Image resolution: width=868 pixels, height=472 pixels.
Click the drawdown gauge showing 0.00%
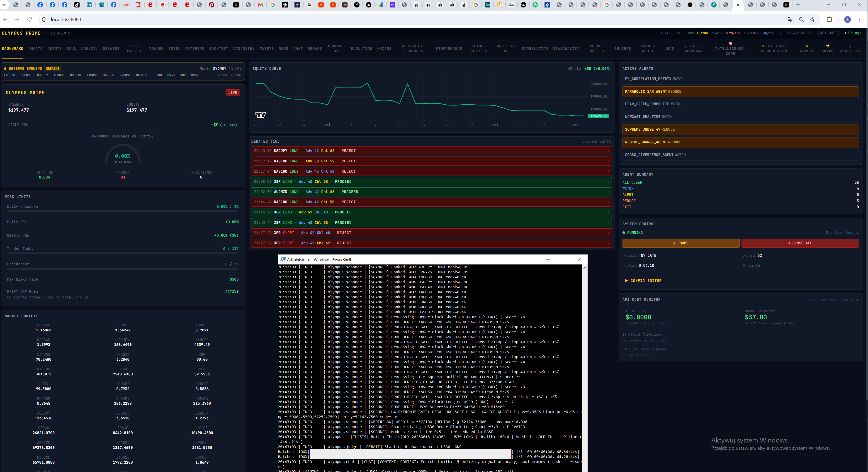coord(123,154)
